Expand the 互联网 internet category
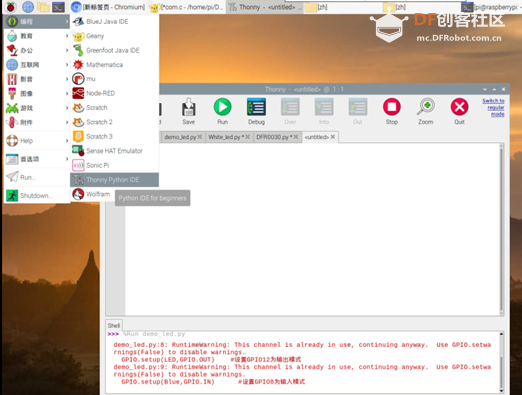This screenshot has height=395, width=522. [37, 65]
